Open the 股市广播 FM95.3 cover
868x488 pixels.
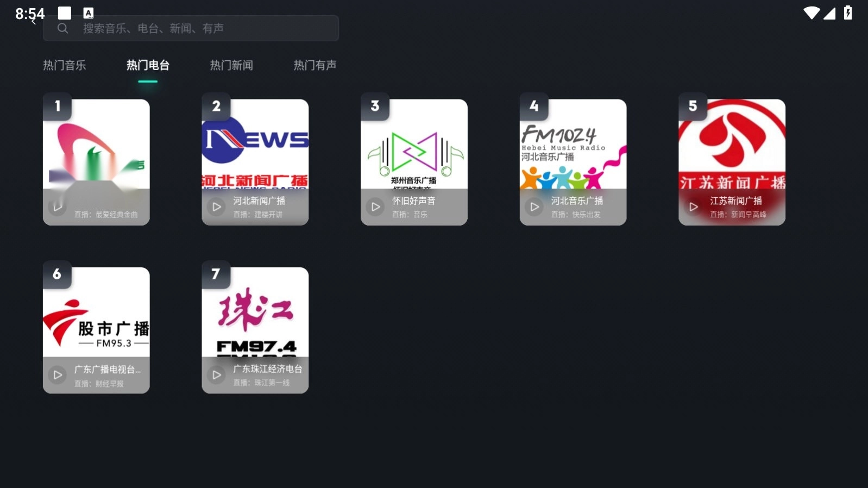[x=96, y=312]
